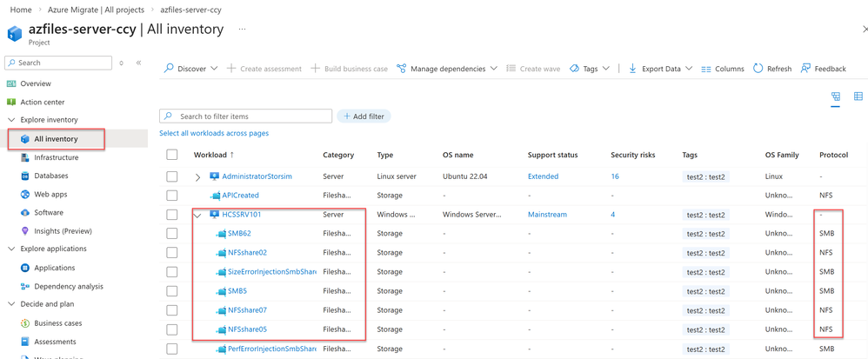Open the Extended support status link

click(x=543, y=176)
